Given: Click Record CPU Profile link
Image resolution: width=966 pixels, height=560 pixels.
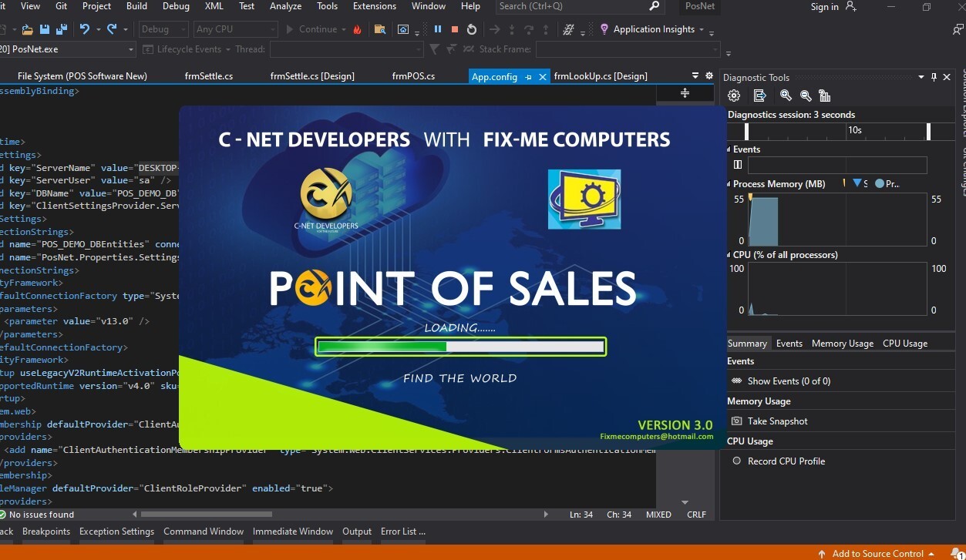Looking at the screenshot, I should tap(786, 461).
